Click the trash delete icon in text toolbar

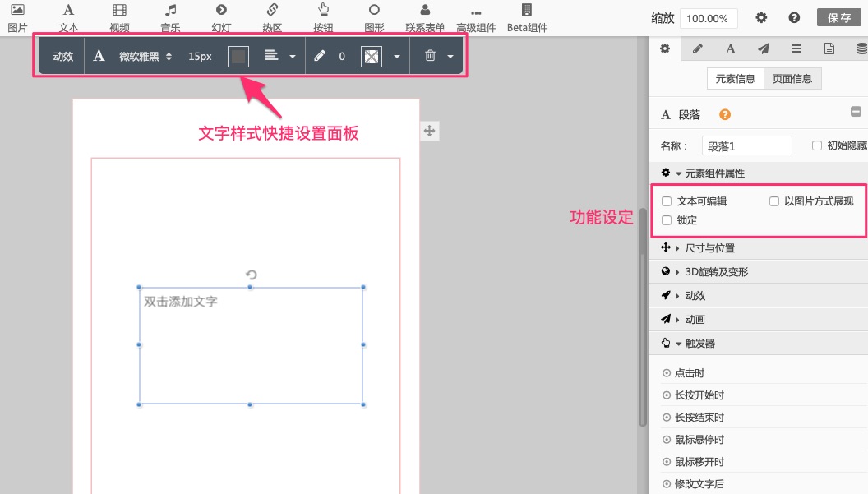[430, 57]
